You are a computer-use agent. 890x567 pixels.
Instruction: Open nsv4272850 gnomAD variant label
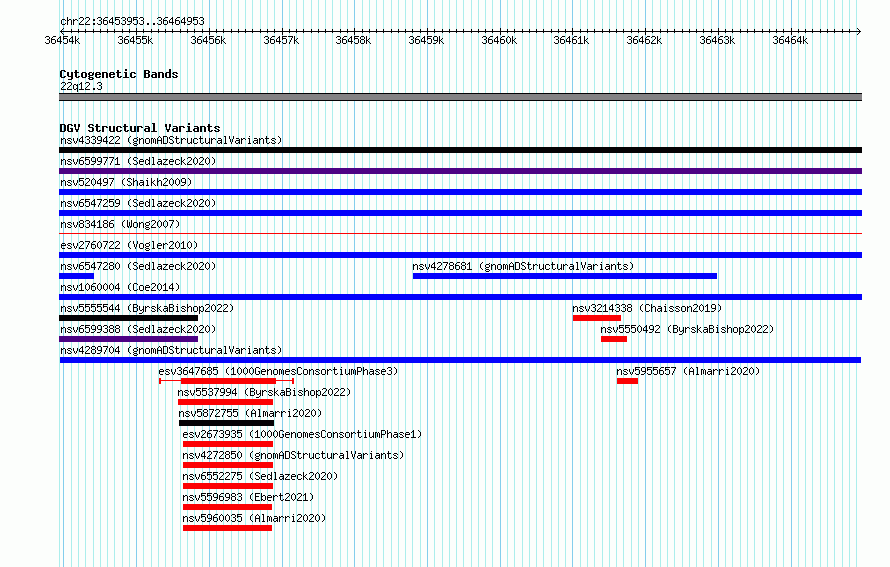[293, 455]
